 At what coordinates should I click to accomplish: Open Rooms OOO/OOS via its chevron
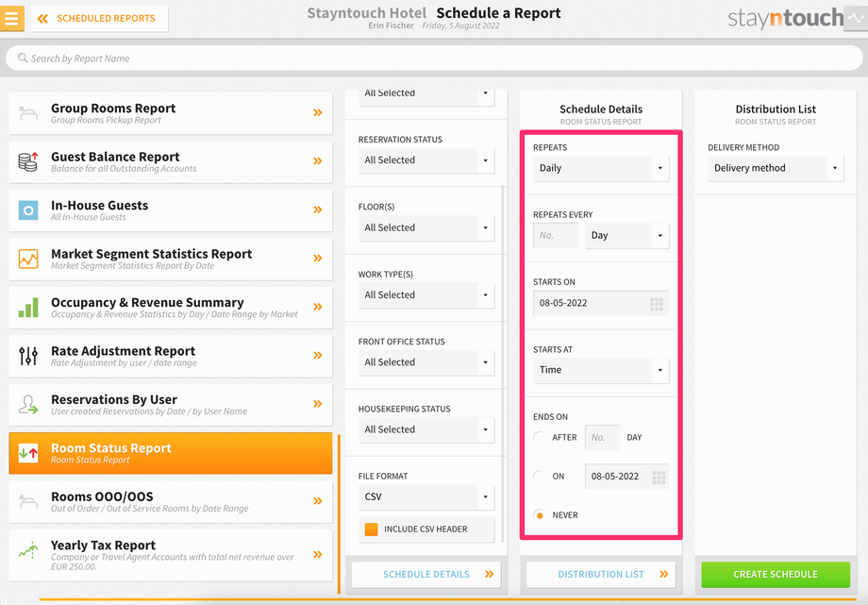(x=318, y=501)
